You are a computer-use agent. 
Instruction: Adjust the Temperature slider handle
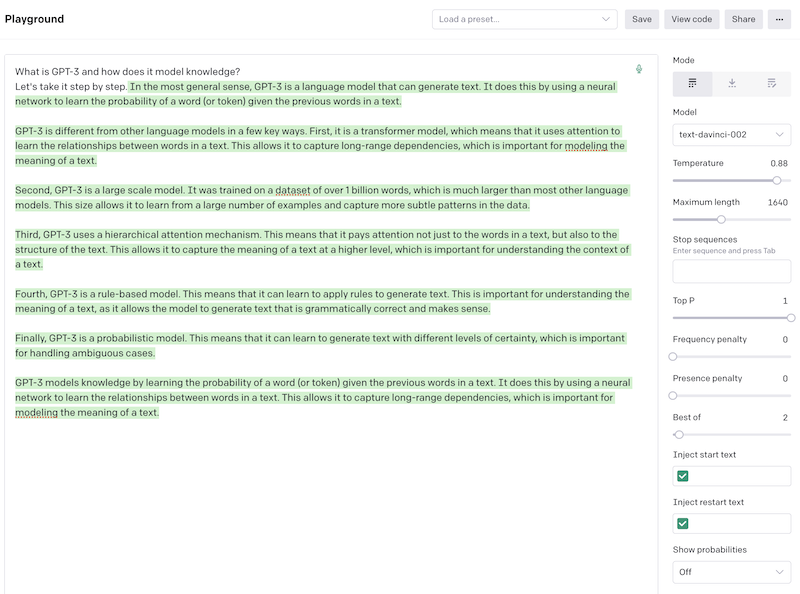(777, 180)
